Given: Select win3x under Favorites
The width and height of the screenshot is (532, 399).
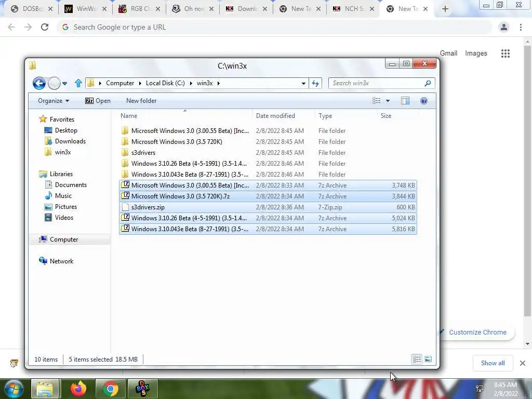Looking at the screenshot, I should (58, 152).
